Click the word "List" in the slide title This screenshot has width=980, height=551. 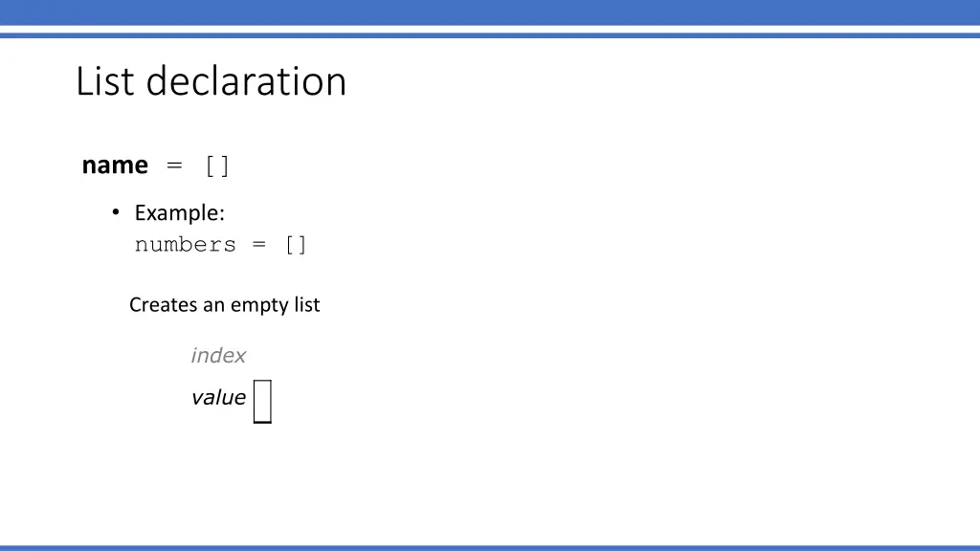coord(106,81)
